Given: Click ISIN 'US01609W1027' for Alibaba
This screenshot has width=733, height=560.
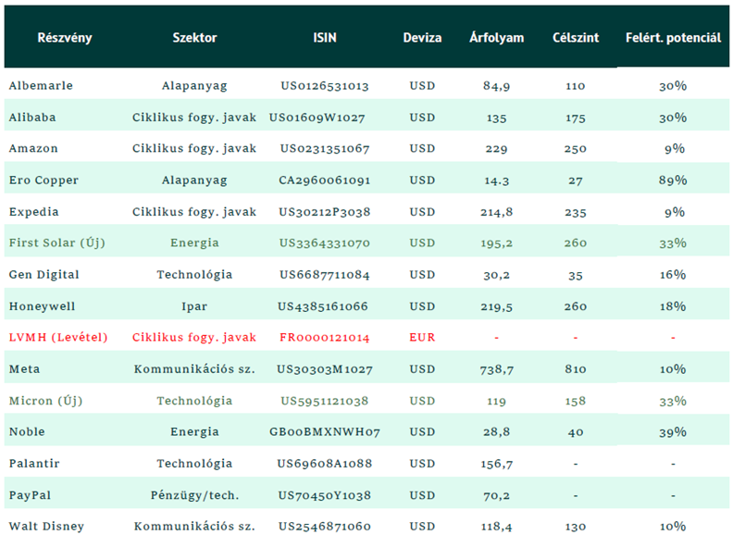Looking at the screenshot, I should click(x=317, y=118).
